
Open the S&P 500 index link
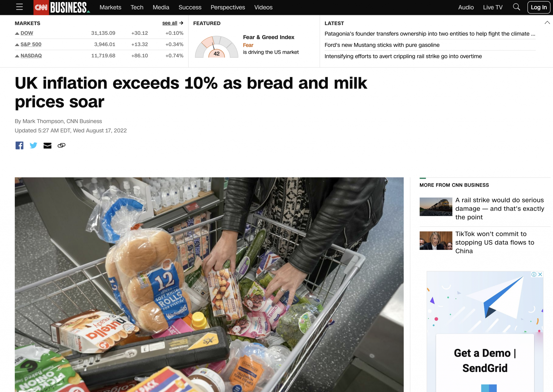pos(31,44)
